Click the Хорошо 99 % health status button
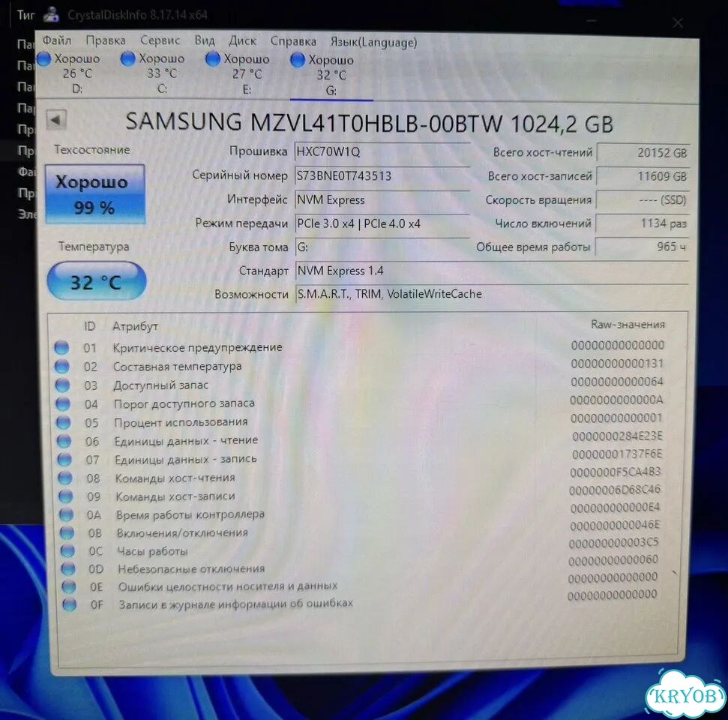 (x=94, y=194)
